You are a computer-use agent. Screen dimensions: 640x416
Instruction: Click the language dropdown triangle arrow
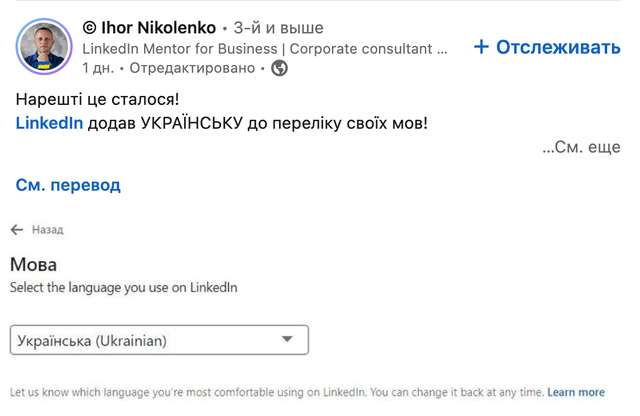click(x=288, y=340)
